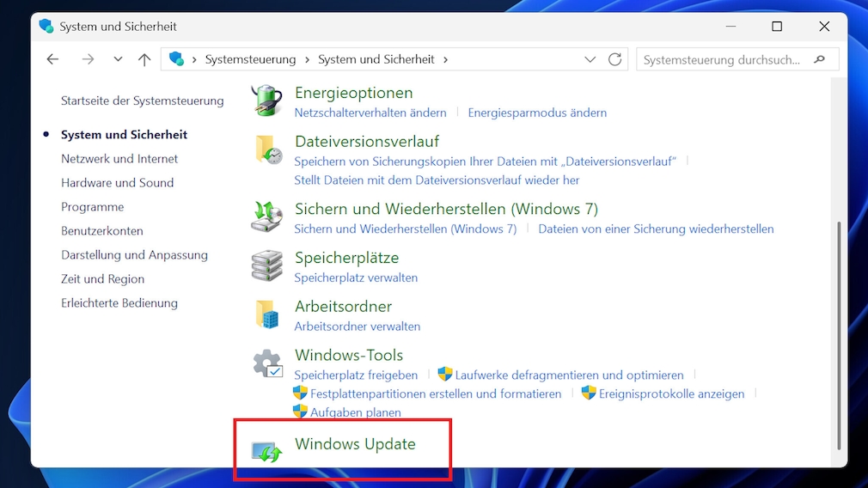
Task: Navigate up one level with up arrow
Action: pos(144,59)
